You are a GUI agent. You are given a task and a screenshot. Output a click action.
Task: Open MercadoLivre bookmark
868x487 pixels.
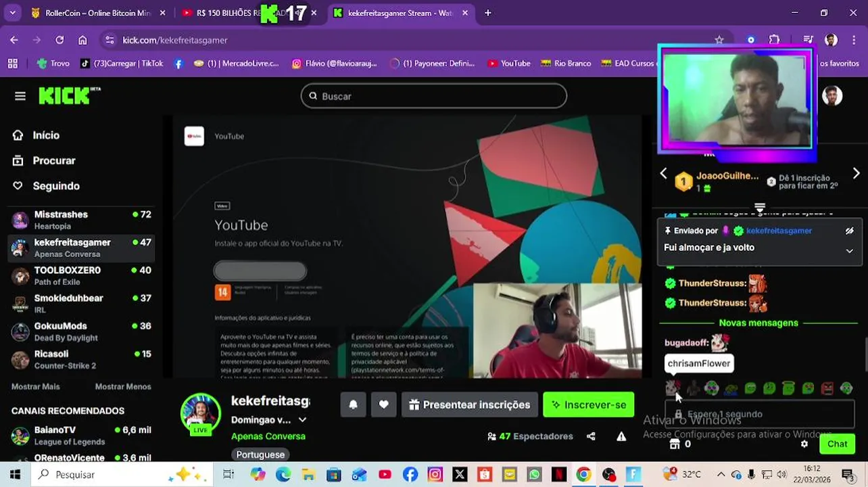coord(236,64)
